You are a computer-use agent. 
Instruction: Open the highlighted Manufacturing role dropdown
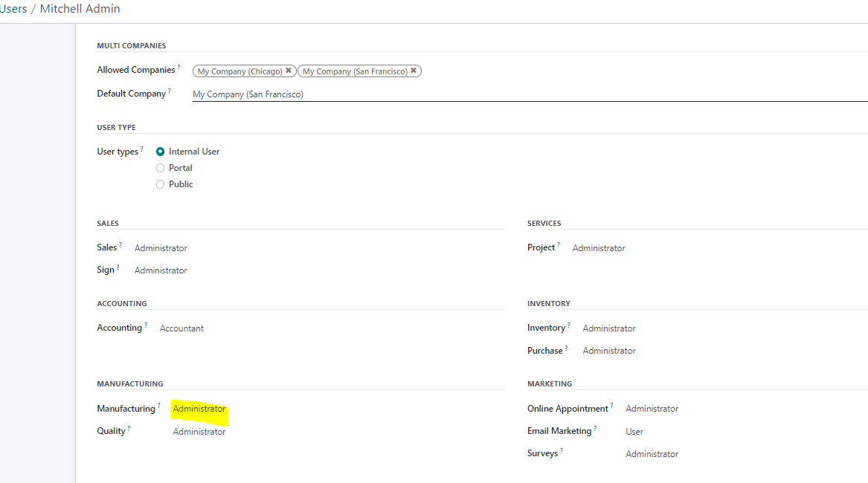coord(199,409)
